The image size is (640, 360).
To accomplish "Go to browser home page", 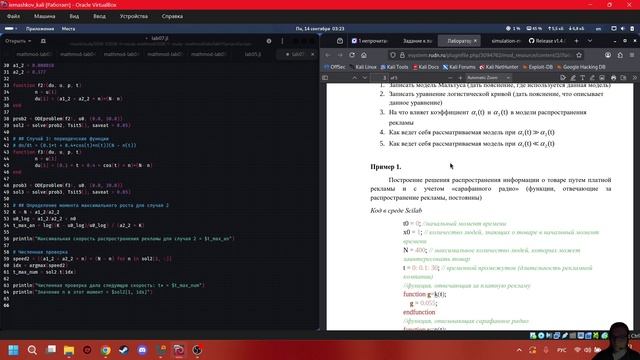I will point(364,55).
